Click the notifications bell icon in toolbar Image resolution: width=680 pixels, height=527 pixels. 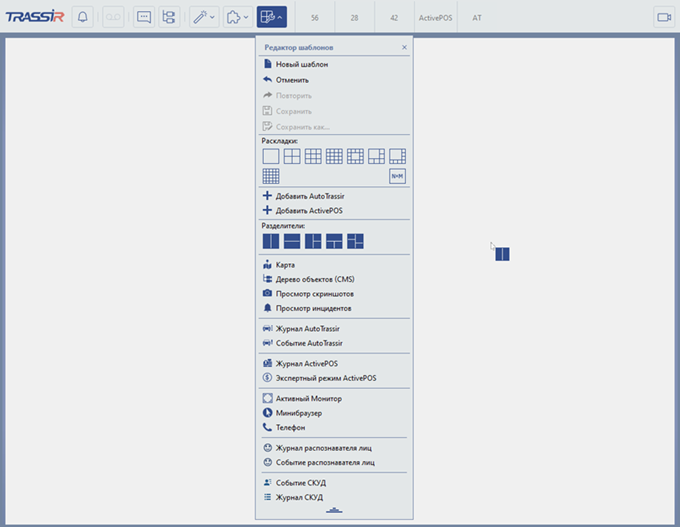[82, 17]
